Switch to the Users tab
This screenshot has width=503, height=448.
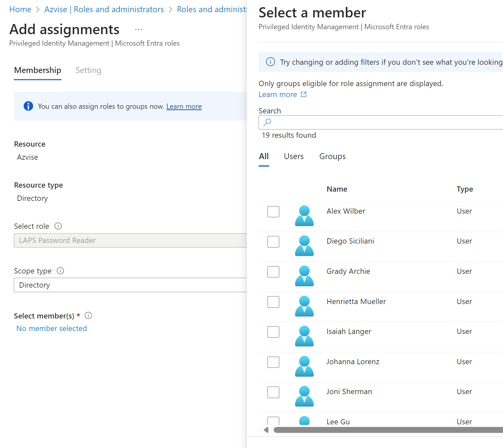pos(293,156)
